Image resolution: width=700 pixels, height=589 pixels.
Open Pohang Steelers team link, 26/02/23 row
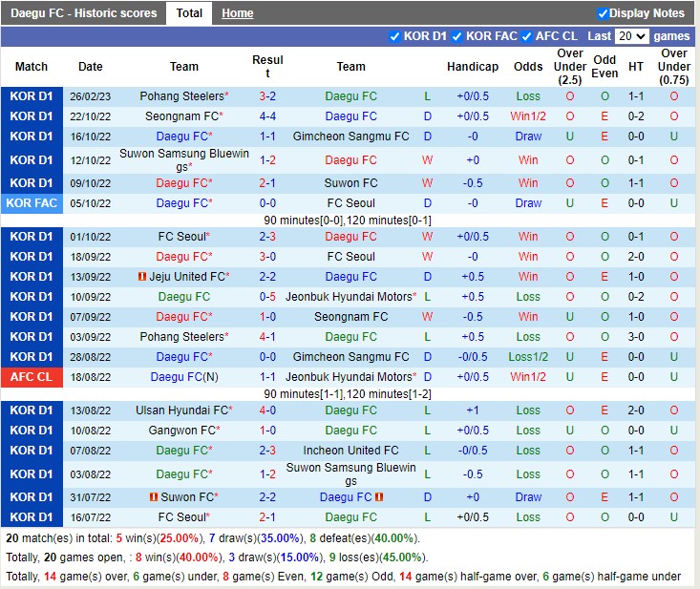pyautogui.click(x=181, y=96)
